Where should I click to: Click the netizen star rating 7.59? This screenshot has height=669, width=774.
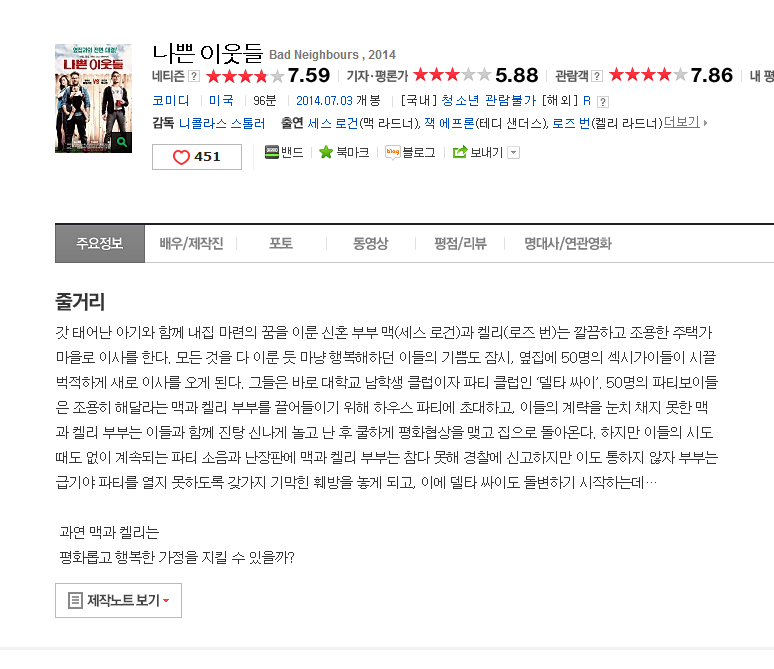pyautogui.click(x=268, y=76)
